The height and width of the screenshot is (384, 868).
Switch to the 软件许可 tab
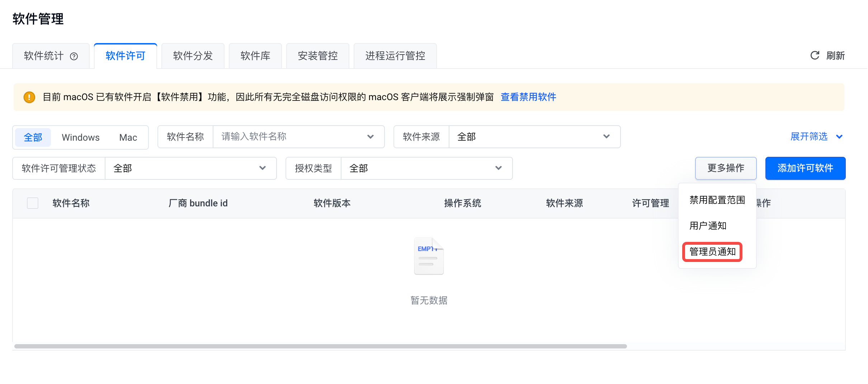coord(126,56)
